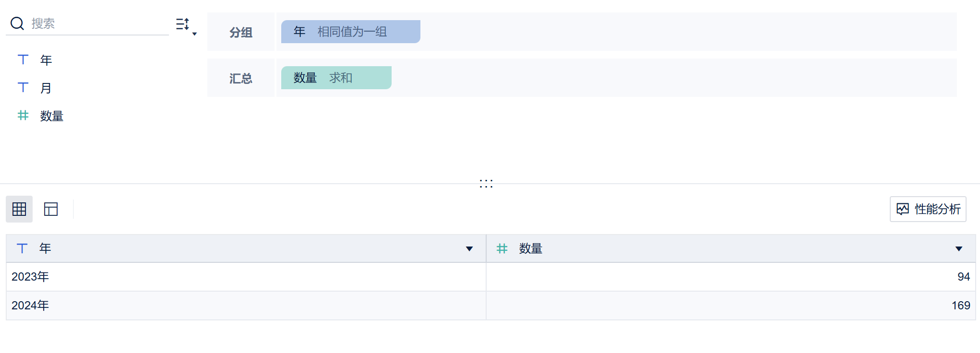Click the T icon in 年 column header
Image resolution: width=980 pixels, height=353 pixels.
coord(22,248)
